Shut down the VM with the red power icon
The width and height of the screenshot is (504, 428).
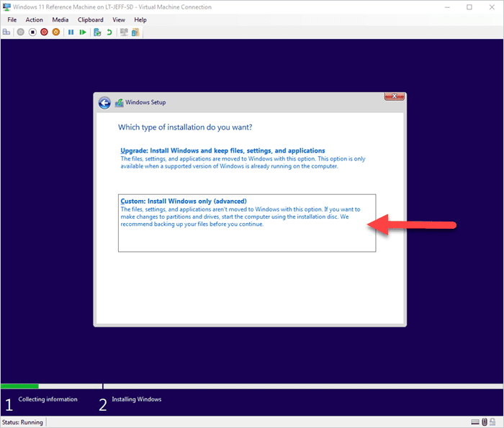click(x=45, y=32)
